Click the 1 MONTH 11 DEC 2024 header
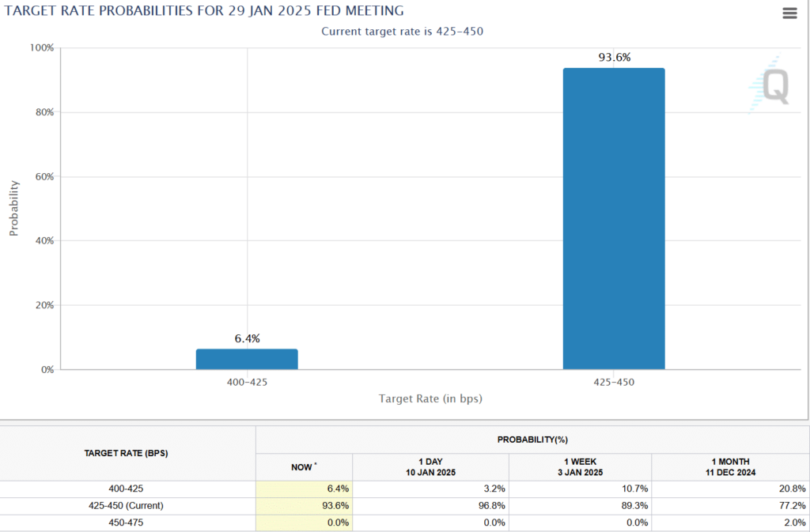 (729, 466)
